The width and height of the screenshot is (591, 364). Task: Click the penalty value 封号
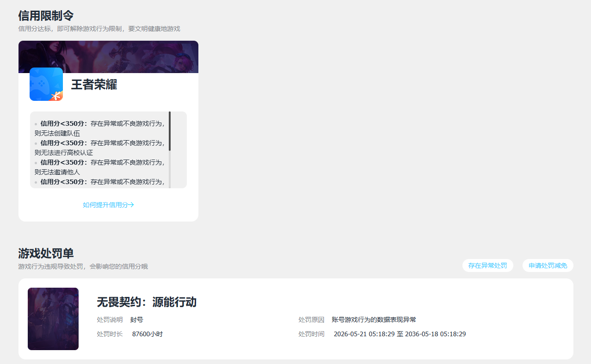pos(137,320)
